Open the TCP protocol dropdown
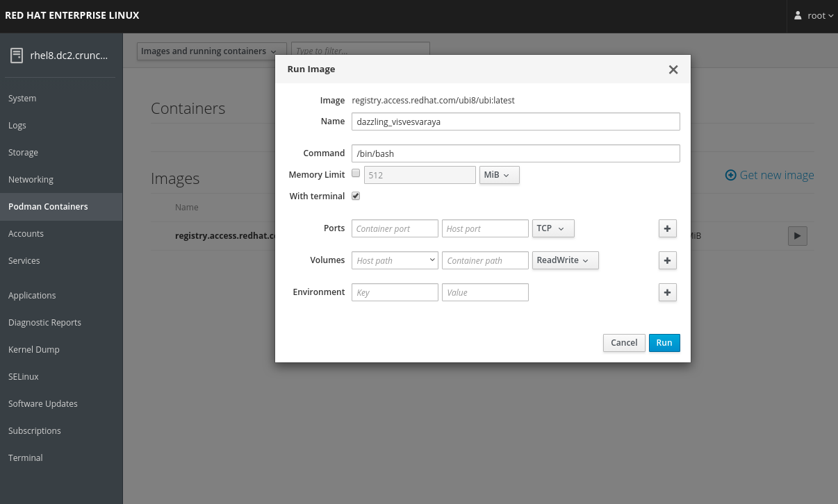This screenshot has height=504, width=838. tap(552, 228)
